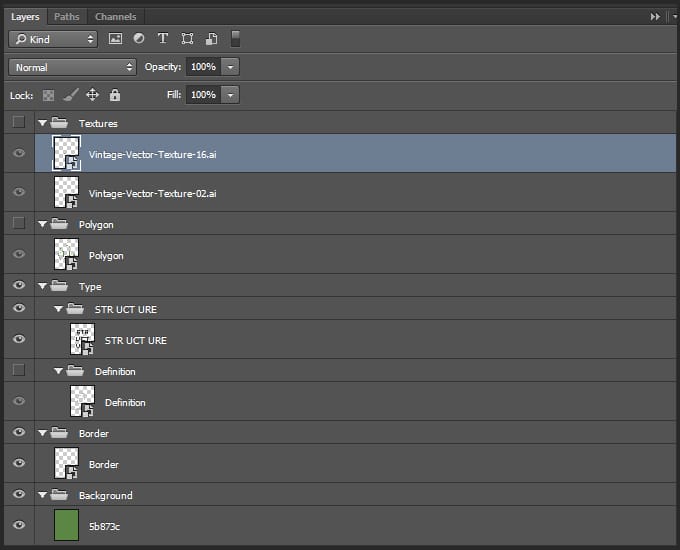
Task: Click STR UCT URE group folder icon
Action: pos(75,308)
